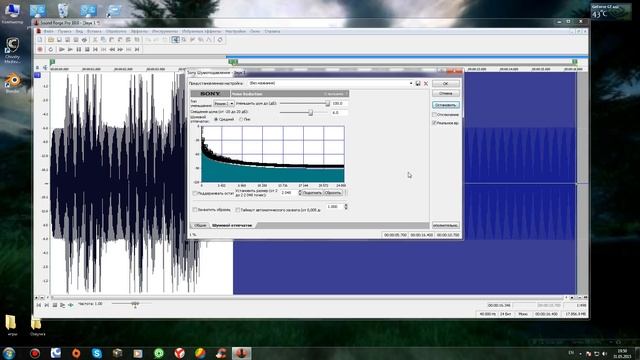Screen dimensions: 640x360
Task: Click the Остановить preview button
Action: pos(446,105)
